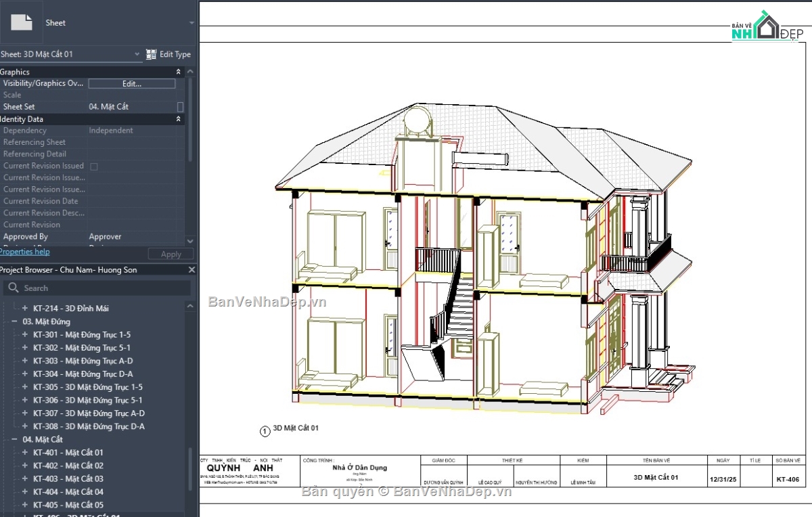Open the Properties help link
The height and width of the screenshot is (517, 812).
24,252
